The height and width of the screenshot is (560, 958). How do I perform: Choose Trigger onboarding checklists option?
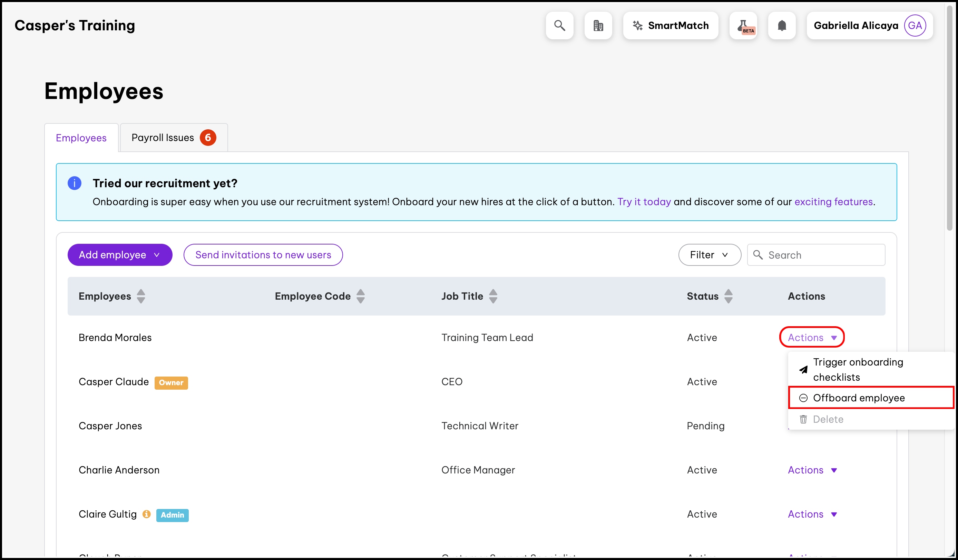858,369
